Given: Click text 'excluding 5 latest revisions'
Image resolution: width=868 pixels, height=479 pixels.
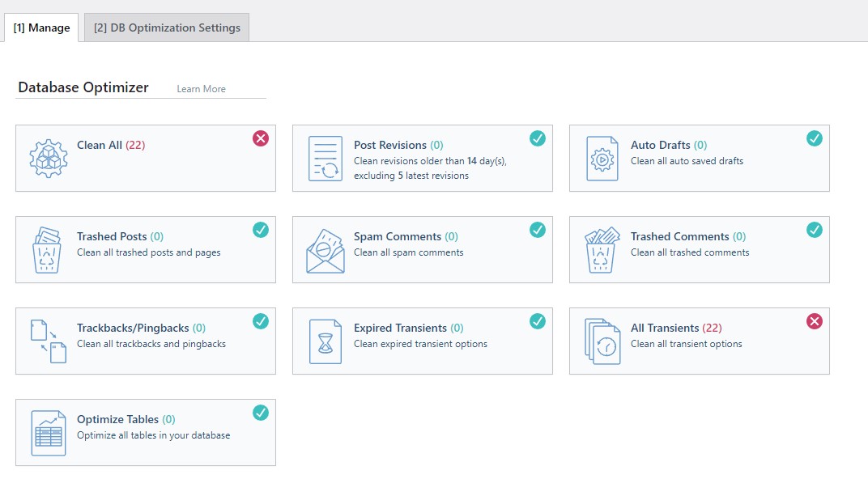Looking at the screenshot, I should click(x=411, y=176).
